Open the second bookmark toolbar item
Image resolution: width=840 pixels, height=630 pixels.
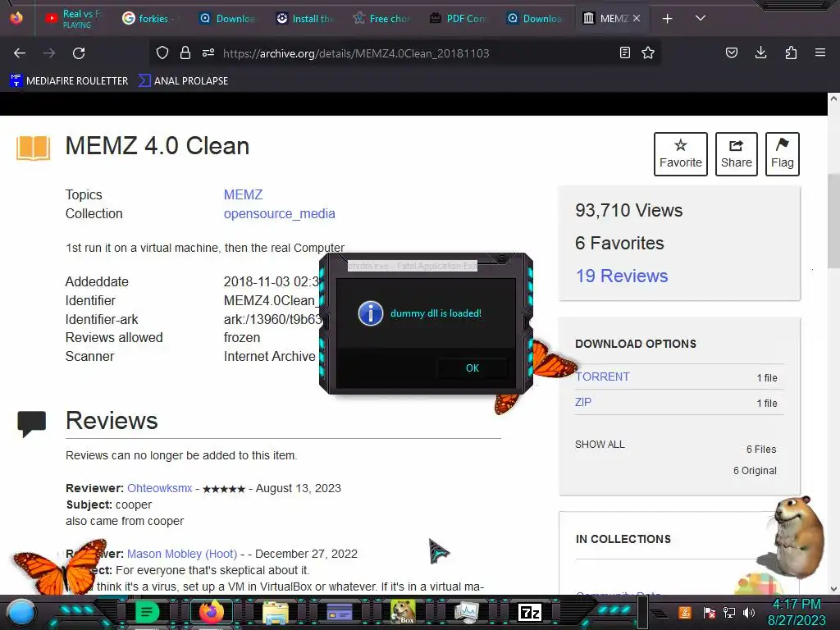click(183, 81)
